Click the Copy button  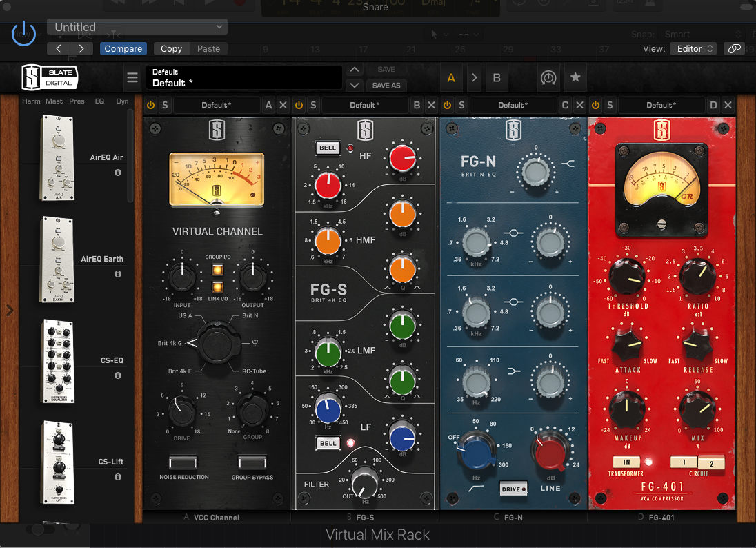[x=171, y=49]
